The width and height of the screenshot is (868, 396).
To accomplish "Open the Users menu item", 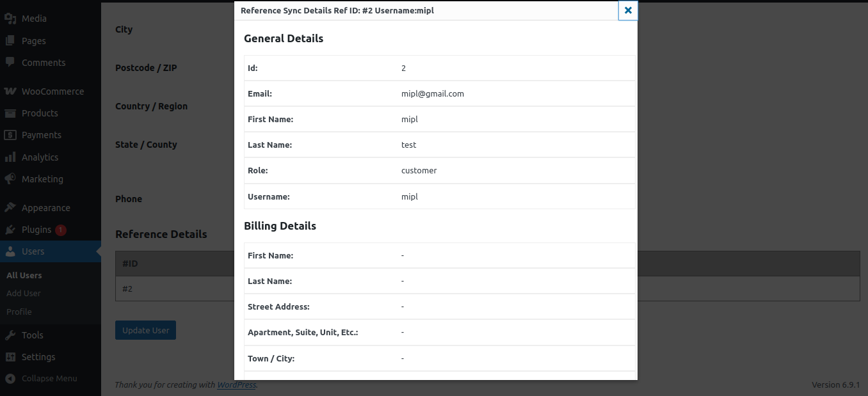I will click(x=33, y=251).
